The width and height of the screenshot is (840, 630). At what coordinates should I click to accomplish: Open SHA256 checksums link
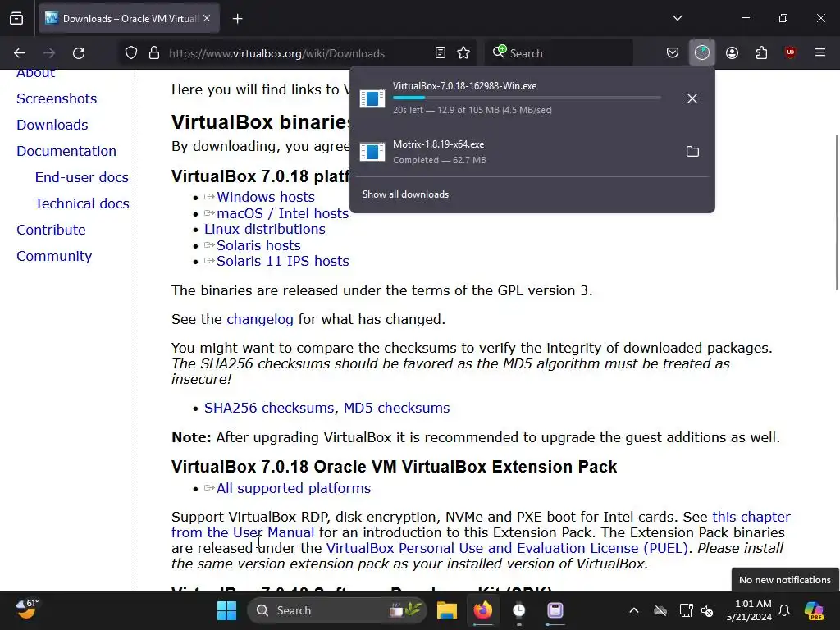coord(269,408)
